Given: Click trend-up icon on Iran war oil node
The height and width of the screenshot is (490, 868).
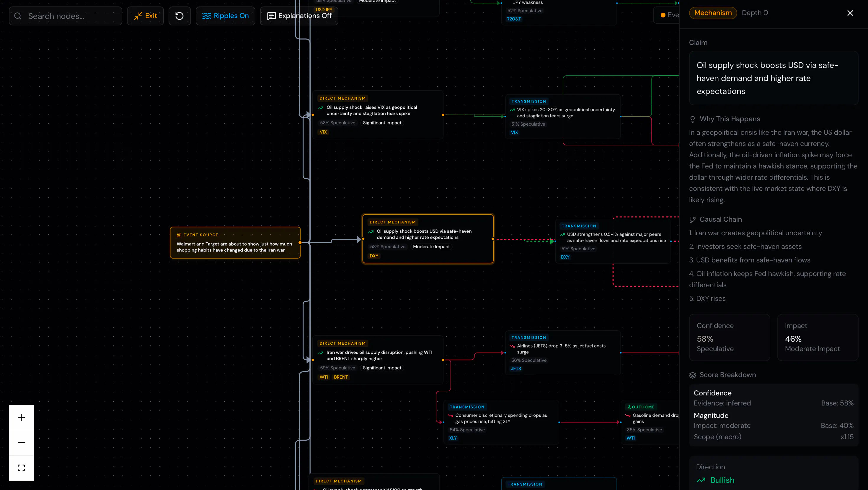Looking at the screenshot, I should pos(320,353).
